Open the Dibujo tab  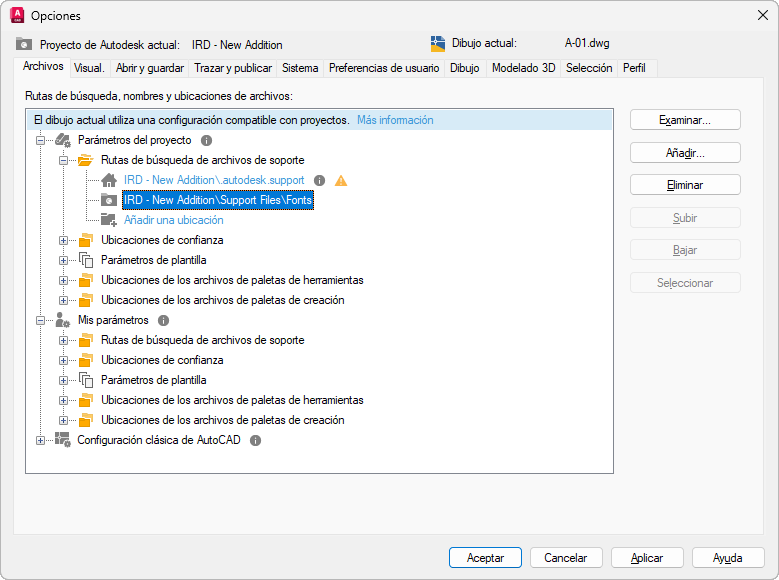coord(465,68)
